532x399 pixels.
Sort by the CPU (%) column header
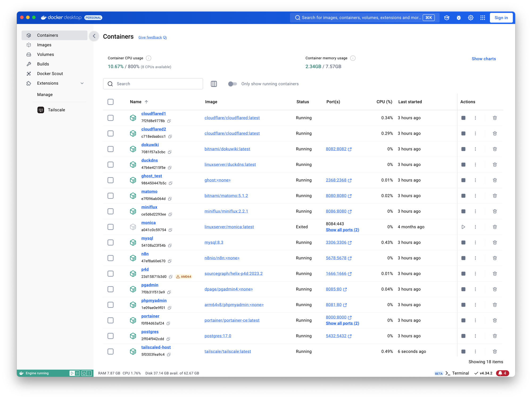pos(384,102)
